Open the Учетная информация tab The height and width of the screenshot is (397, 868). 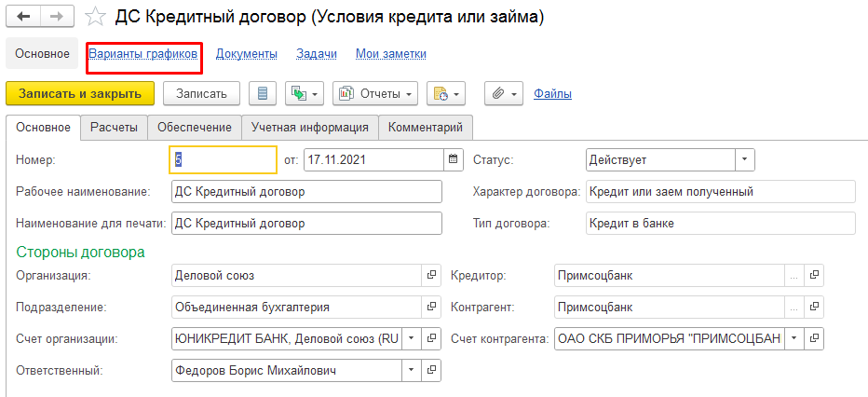tap(310, 127)
